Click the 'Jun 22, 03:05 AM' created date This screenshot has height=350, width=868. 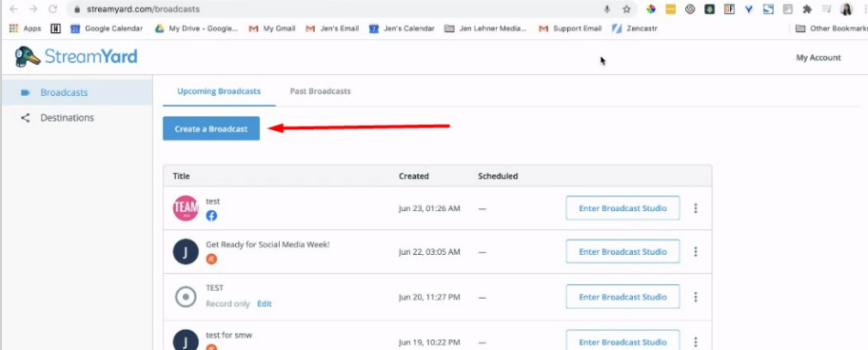[x=429, y=252]
